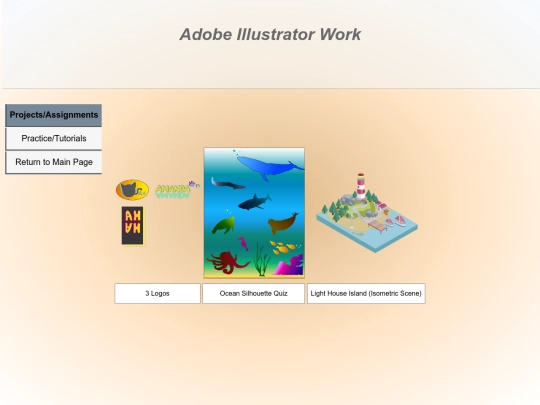Image resolution: width=540 pixels, height=405 pixels.
Task: Click the green AMANDA text logo
Action: (177, 190)
